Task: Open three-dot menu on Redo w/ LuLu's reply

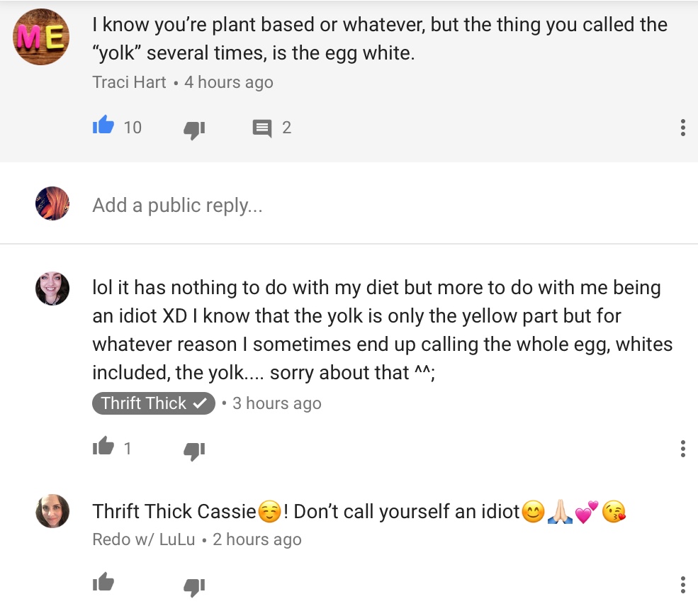Action: [682, 584]
